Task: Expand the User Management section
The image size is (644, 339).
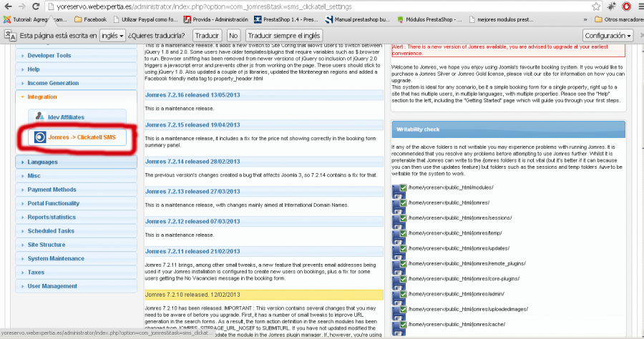Action: click(x=76, y=286)
